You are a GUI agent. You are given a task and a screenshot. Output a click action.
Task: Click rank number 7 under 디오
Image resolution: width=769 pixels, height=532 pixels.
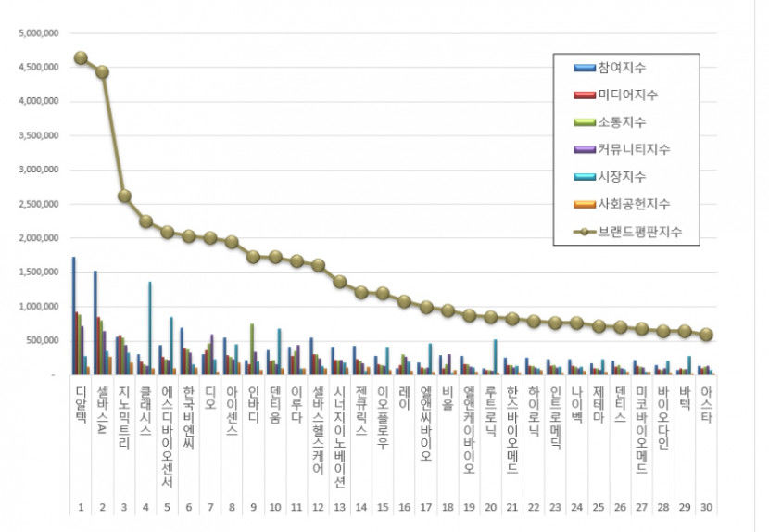[210, 508]
